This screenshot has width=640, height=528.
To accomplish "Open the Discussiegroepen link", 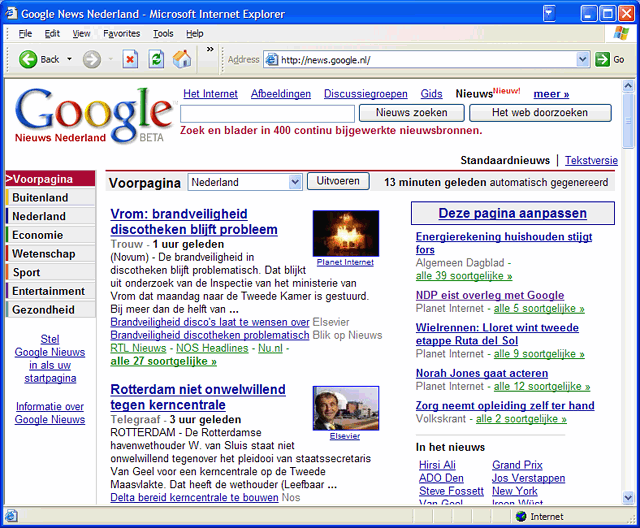I will [x=366, y=93].
